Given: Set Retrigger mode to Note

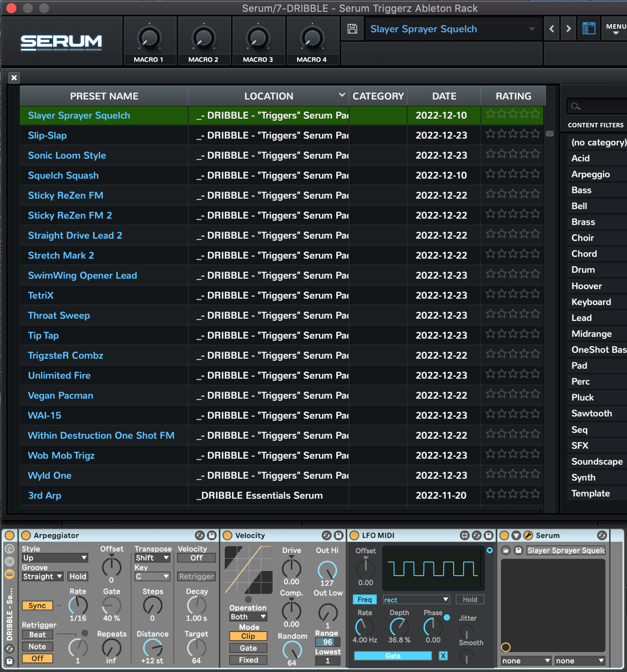Looking at the screenshot, I should point(37,647).
